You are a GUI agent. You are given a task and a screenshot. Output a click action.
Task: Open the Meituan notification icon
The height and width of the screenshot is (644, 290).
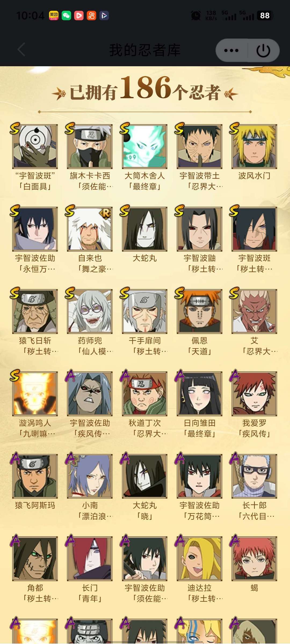(x=53, y=16)
